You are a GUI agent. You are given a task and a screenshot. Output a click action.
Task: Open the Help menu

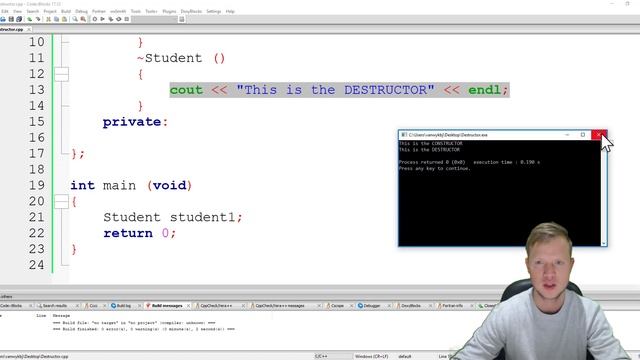point(230,11)
